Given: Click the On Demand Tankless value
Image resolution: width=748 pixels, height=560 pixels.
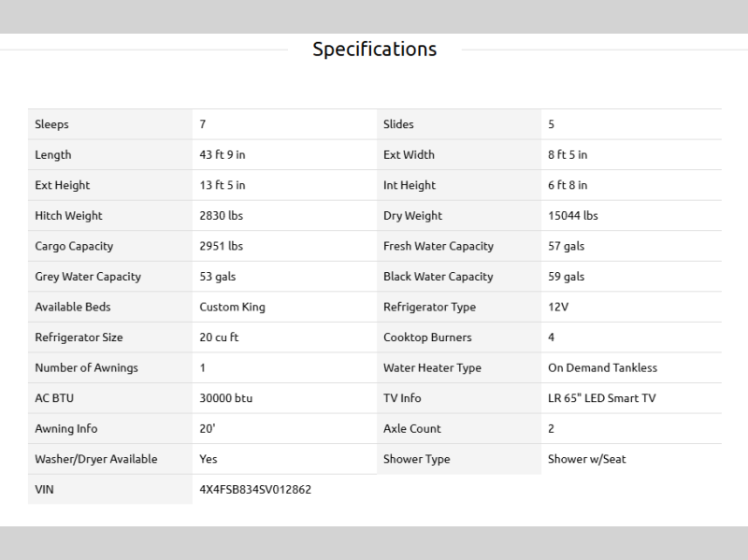Looking at the screenshot, I should click(602, 368).
